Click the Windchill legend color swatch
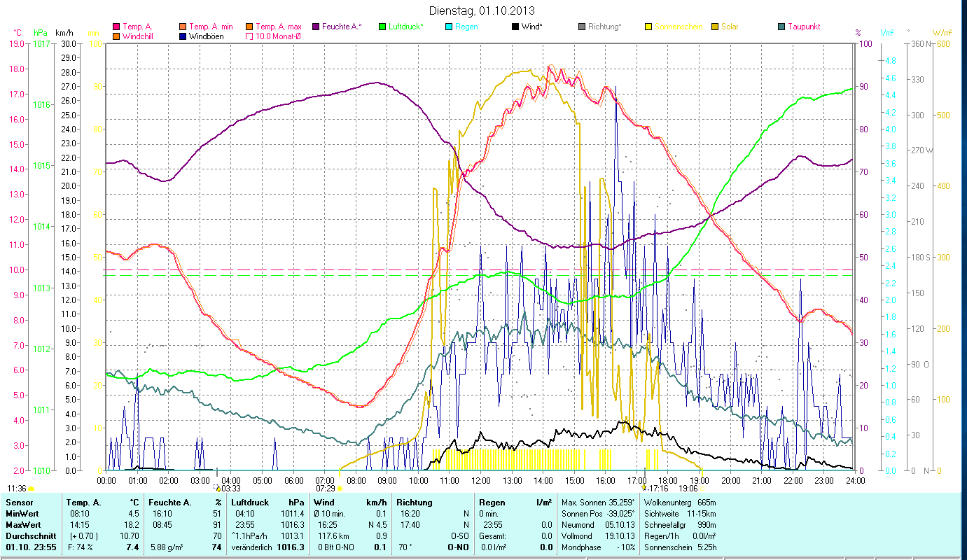Screen dimensions: 967x560 click(x=116, y=36)
